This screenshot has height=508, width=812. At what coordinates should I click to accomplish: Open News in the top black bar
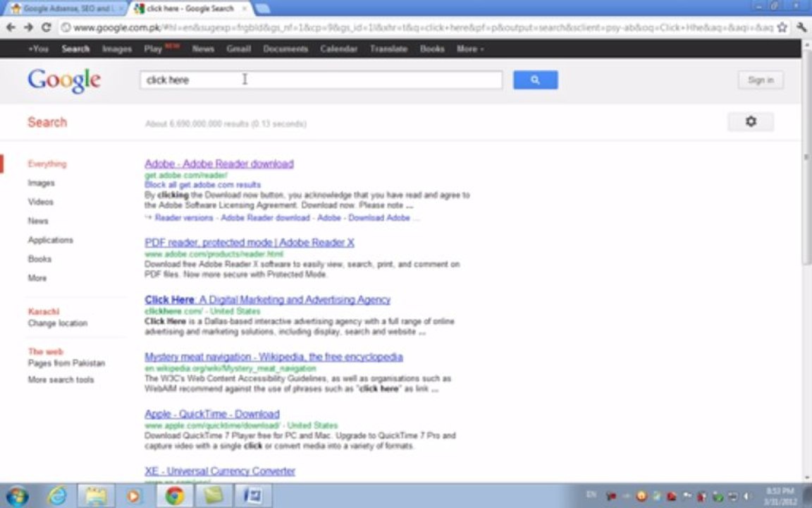[203, 49]
